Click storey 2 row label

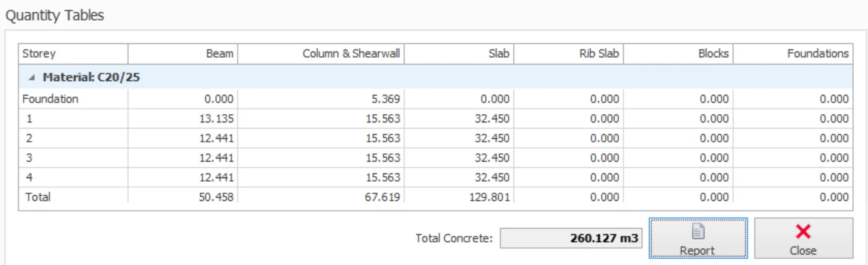pyautogui.click(x=29, y=138)
